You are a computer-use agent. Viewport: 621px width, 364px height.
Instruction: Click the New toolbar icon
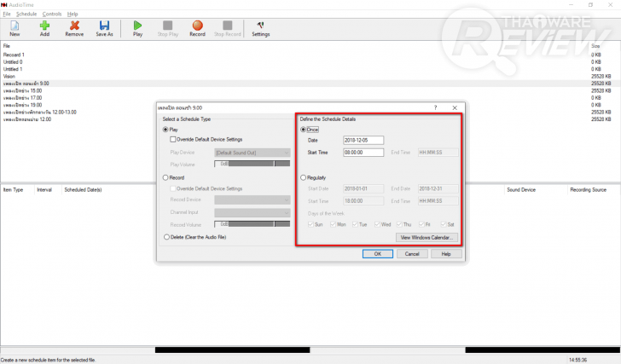pos(15,28)
